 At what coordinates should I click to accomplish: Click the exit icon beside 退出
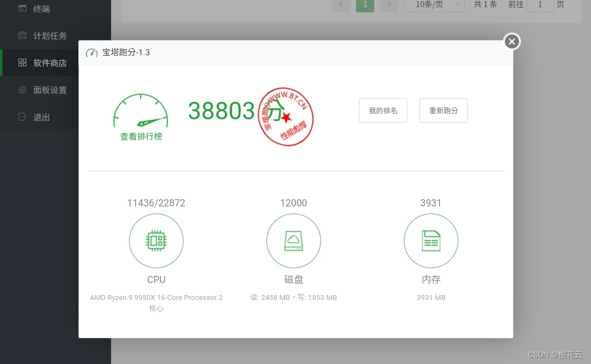coord(22,117)
